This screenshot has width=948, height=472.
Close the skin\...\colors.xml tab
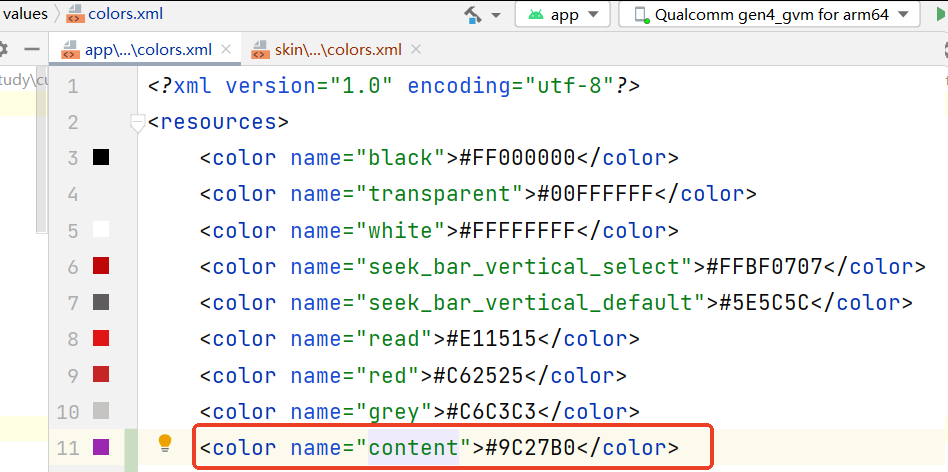click(415, 50)
